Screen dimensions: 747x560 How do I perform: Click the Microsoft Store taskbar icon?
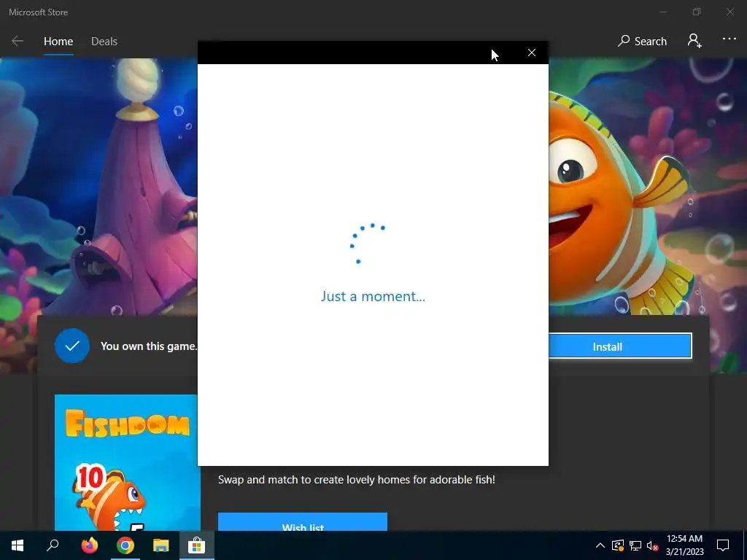click(196, 545)
